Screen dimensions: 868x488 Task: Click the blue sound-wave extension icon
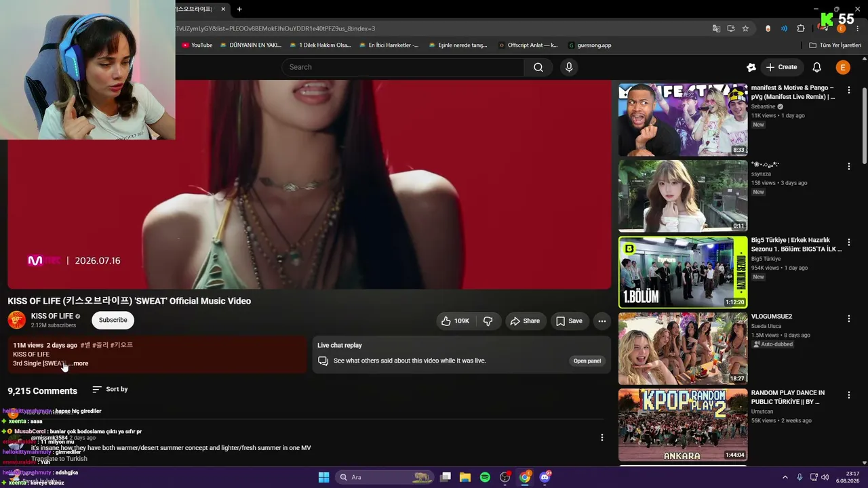(x=784, y=28)
